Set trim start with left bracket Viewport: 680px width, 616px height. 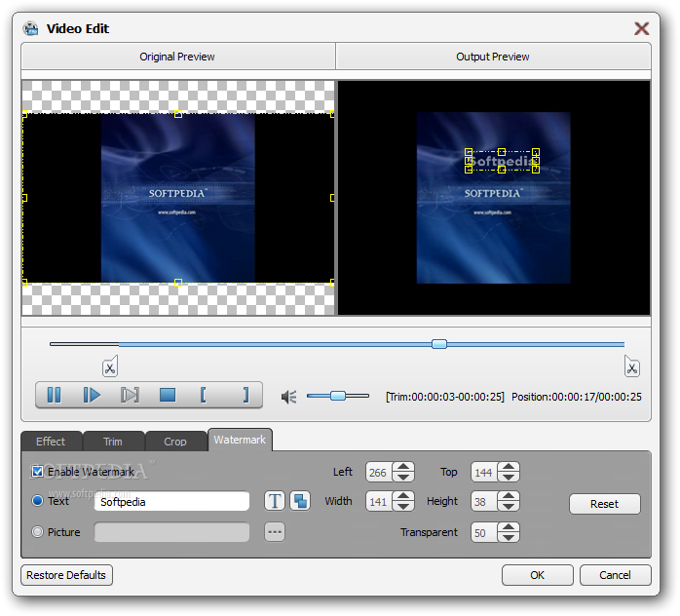203,395
